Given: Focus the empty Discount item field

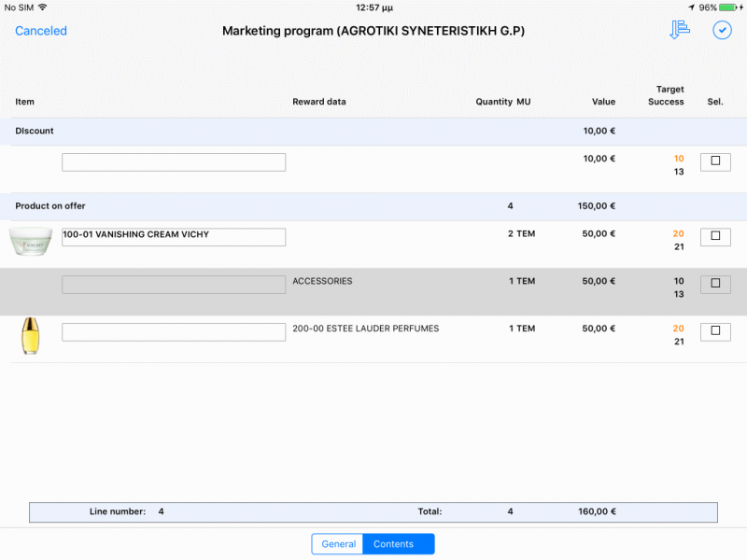Looking at the screenshot, I should pos(174,162).
